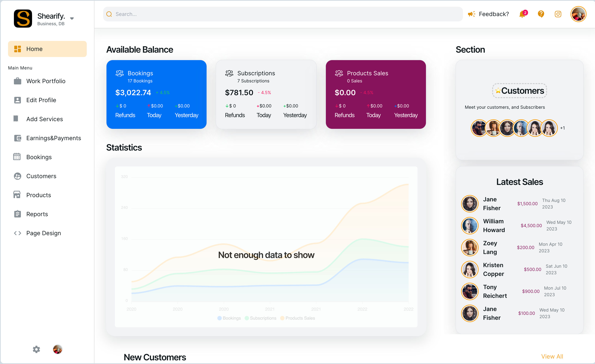Click the Instagram icon in header

(558, 14)
